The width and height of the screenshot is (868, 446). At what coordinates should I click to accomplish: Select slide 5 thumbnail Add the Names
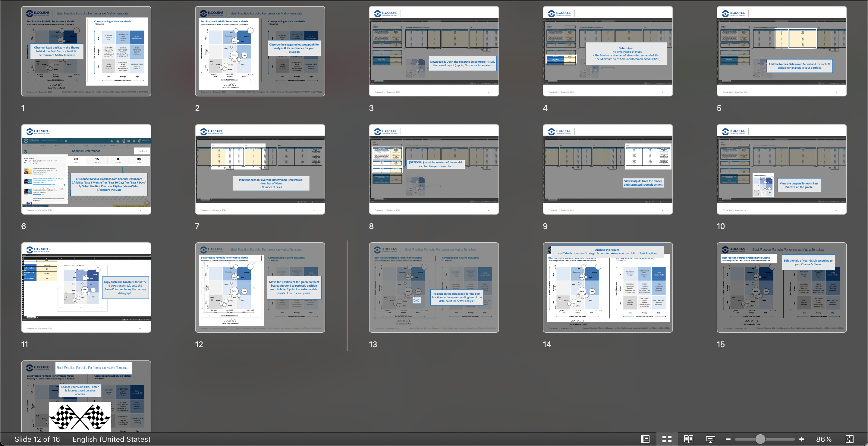click(x=782, y=51)
